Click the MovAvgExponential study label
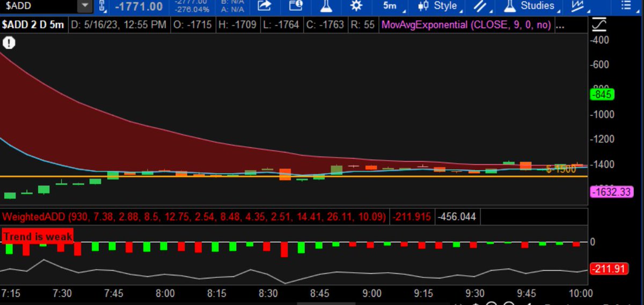 coord(466,25)
